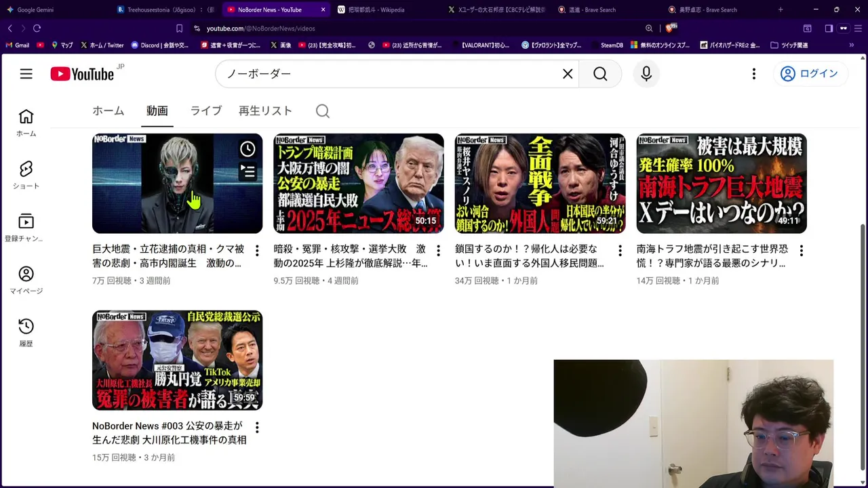Open the 巨大地震・立花逮捕 video thumbnail
The height and width of the screenshot is (488, 868).
177,183
